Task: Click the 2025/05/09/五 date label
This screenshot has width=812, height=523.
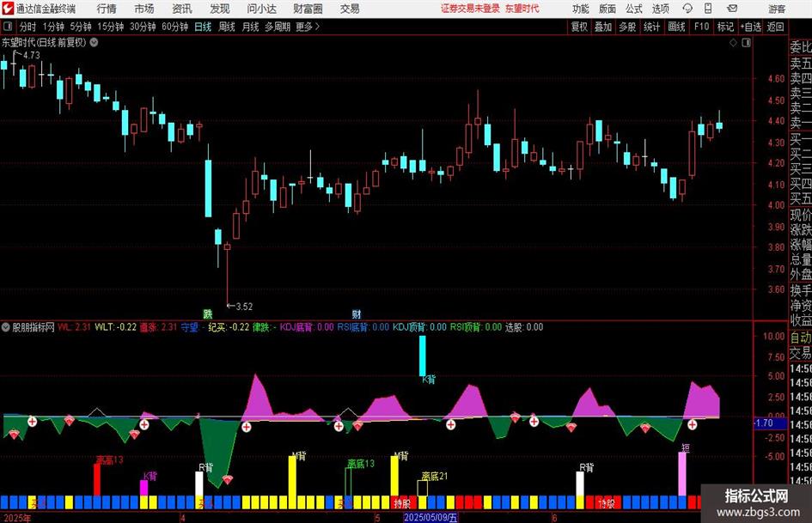Action: point(430,517)
